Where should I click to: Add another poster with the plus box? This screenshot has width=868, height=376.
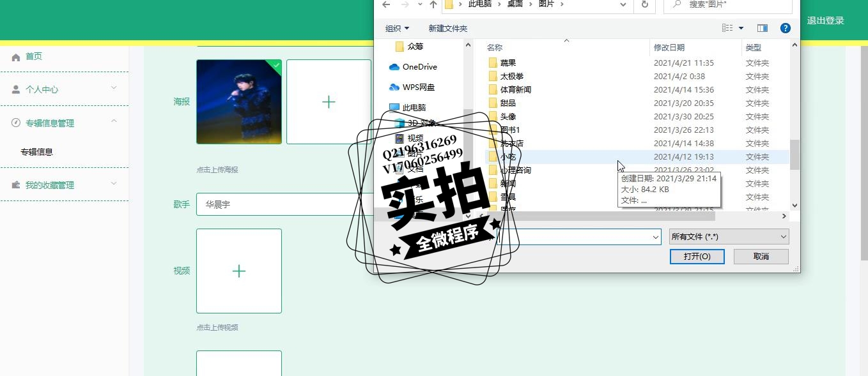[x=329, y=102]
